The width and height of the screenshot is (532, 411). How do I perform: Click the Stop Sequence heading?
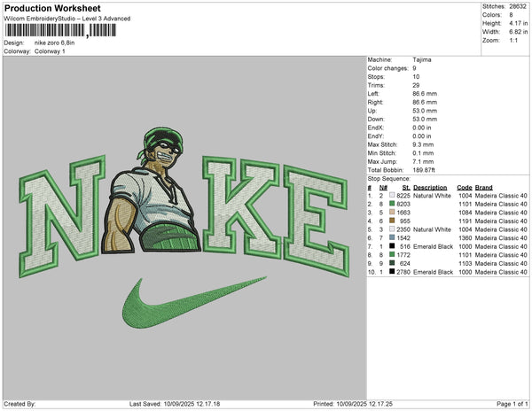[390, 180]
